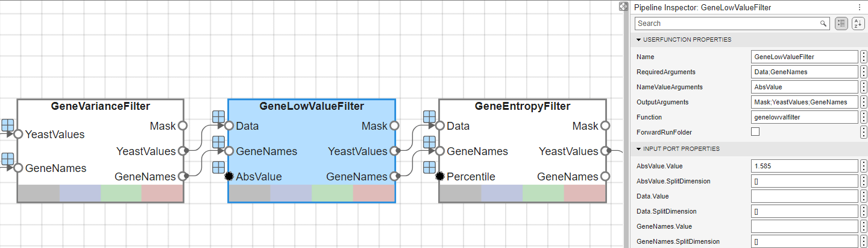Viewport: 868px width, 248px height.
Task: Click the search magnifier icon
Action: coord(823,24)
